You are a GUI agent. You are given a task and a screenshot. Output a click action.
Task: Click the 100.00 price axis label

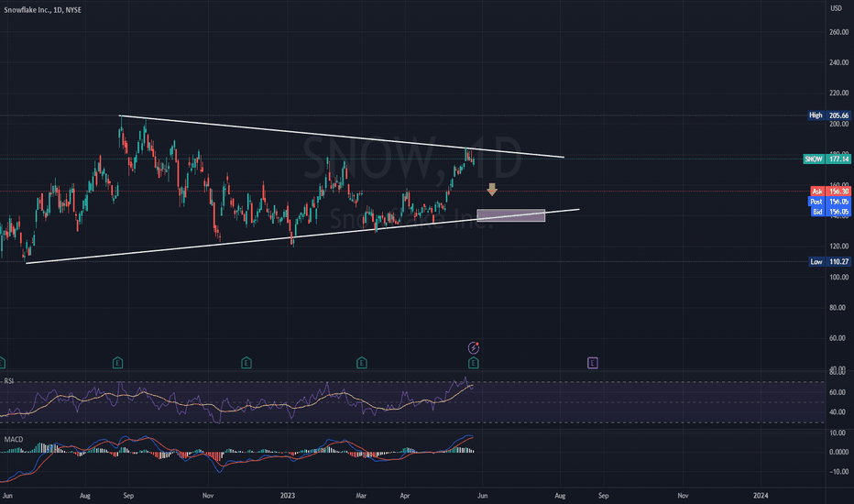[838, 277]
